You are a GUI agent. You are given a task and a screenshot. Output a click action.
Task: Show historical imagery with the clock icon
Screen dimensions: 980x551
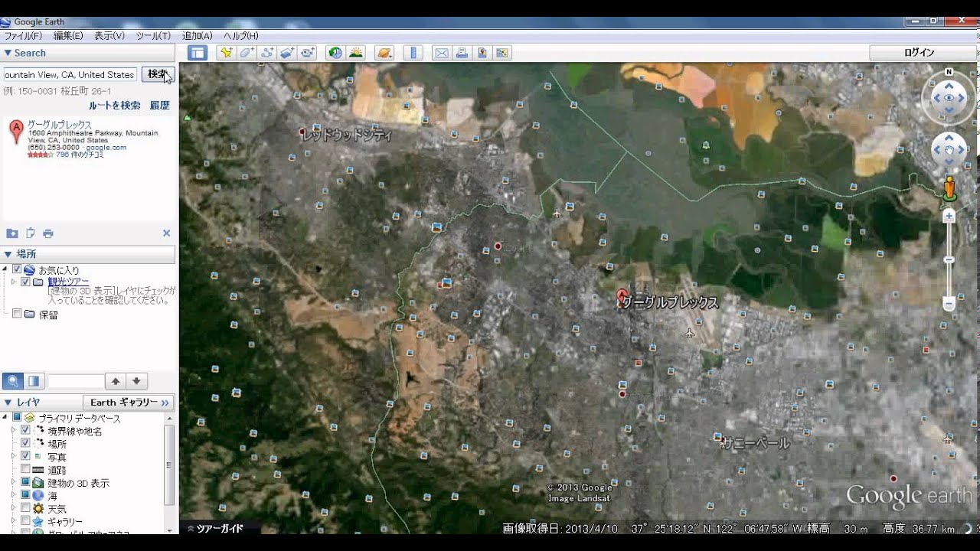coord(335,53)
